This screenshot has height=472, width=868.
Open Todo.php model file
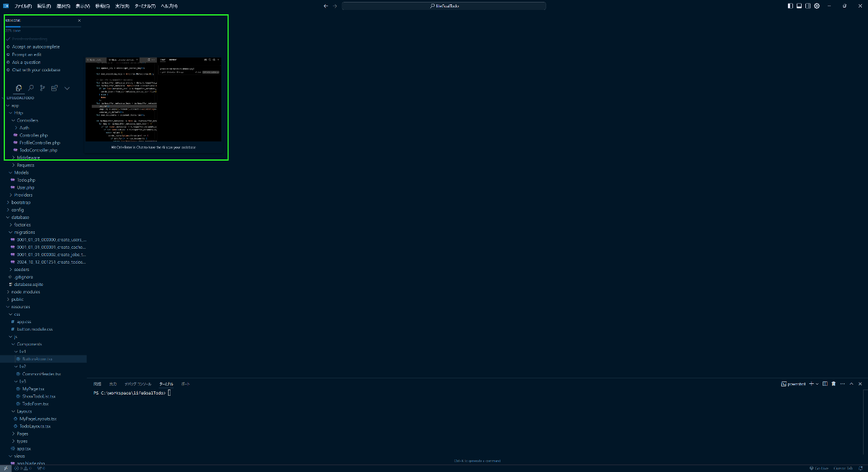tap(26, 180)
